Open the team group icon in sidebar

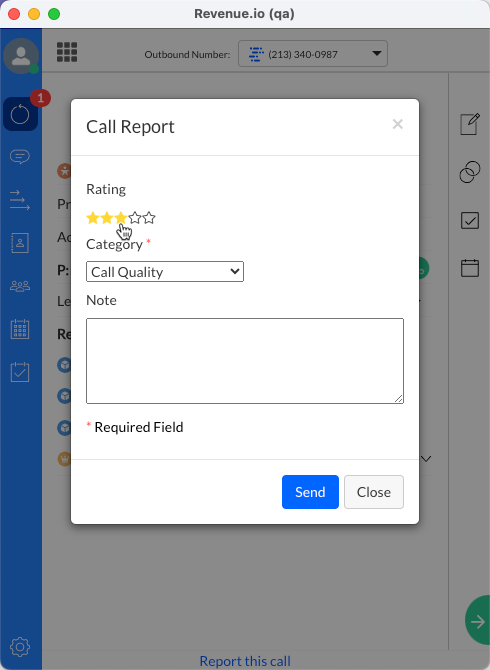pyautogui.click(x=20, y=286)
